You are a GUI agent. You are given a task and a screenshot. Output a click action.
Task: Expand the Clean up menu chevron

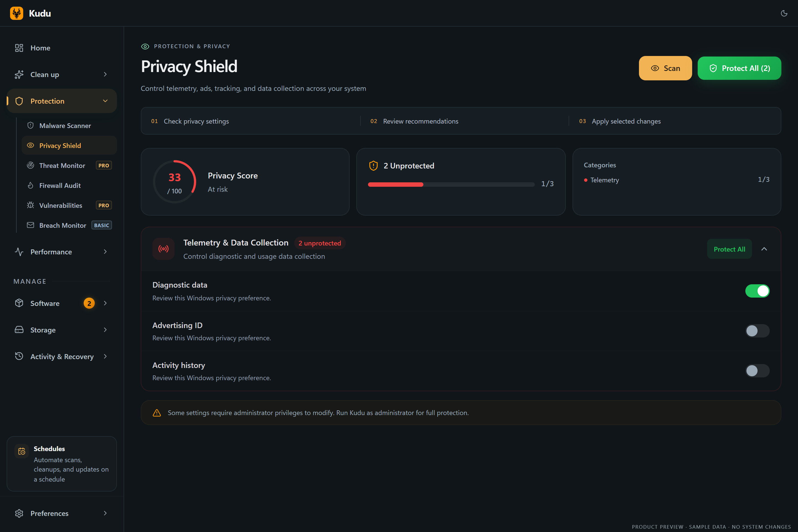[105, 74]
